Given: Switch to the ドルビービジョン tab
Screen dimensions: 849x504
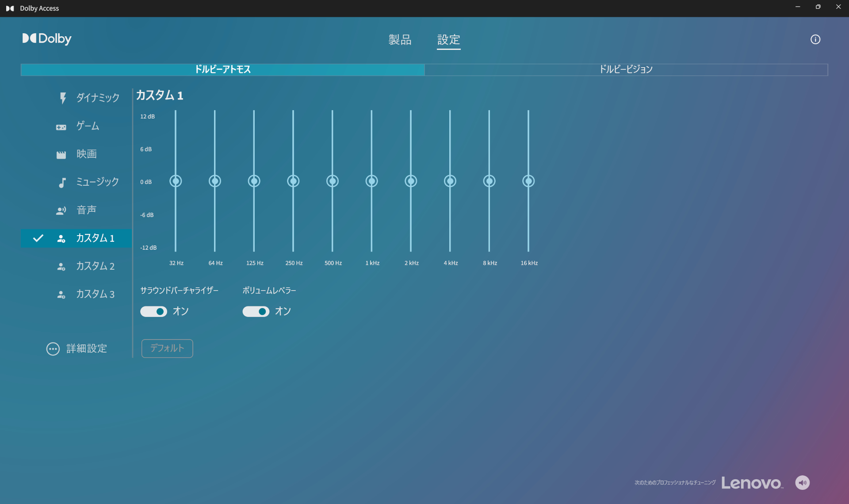Looking at the screenshot, I should (x=626, y=69).
